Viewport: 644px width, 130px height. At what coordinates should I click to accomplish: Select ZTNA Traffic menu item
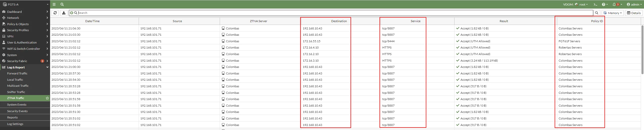25,98
